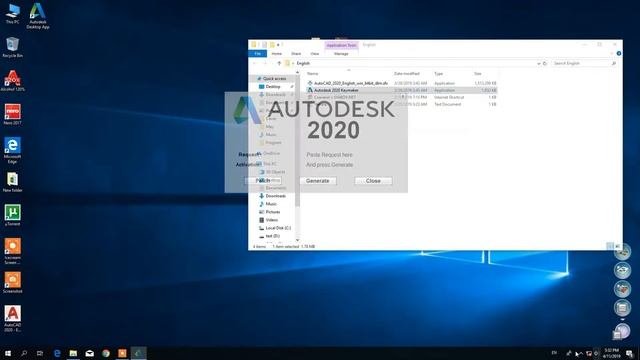Open Task View on taskbar

pyautogui.click(x=40, y=353)
